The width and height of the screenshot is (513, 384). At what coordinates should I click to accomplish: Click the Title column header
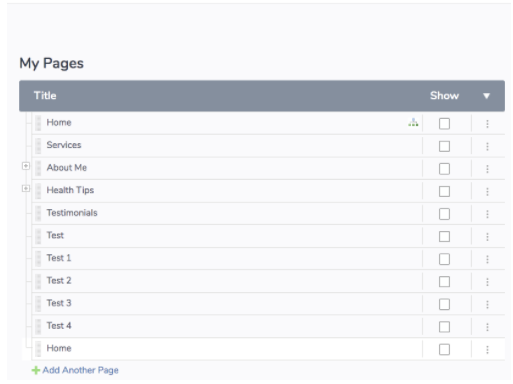tap(45, 96)
